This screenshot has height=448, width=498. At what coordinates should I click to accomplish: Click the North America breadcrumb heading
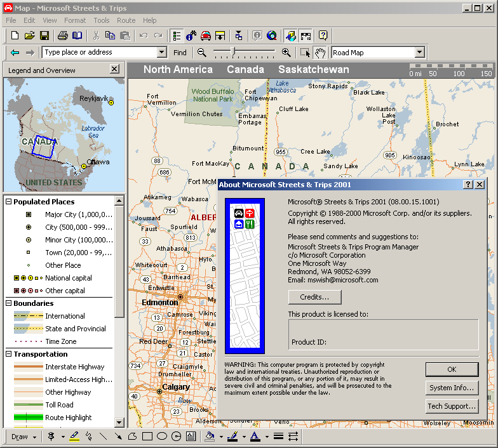tap(178, 70)
